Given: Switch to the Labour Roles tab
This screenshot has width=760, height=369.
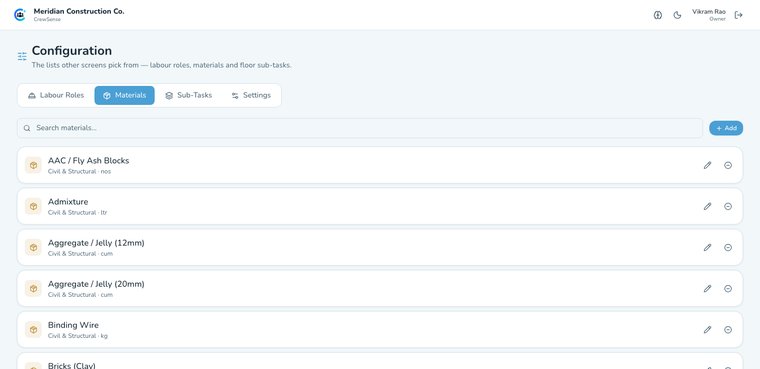Looking at the screenshot, I should 56,96.
